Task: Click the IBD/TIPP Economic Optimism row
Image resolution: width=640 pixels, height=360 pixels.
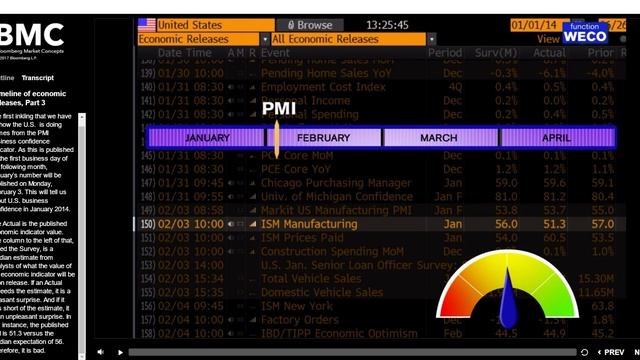Action: coord(380,333)
